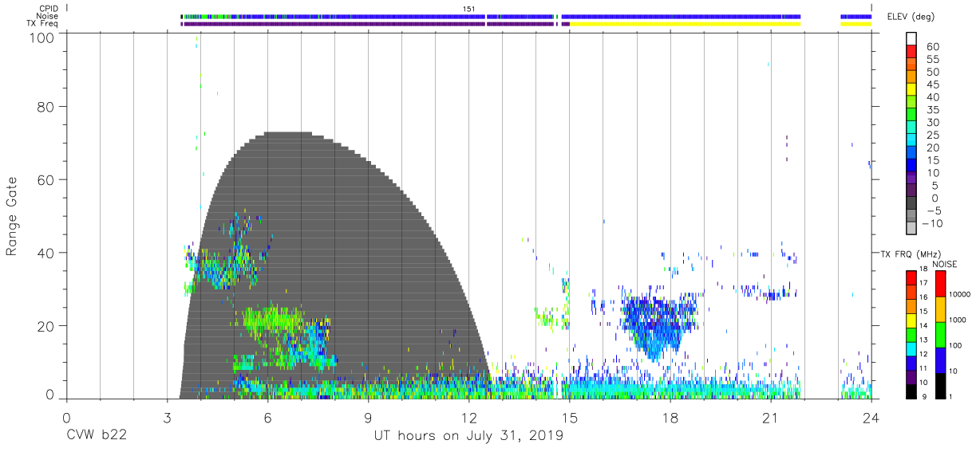Select '55' on ELEV legend
Screen dimensions: 980x452
click(x=933, y=60)
